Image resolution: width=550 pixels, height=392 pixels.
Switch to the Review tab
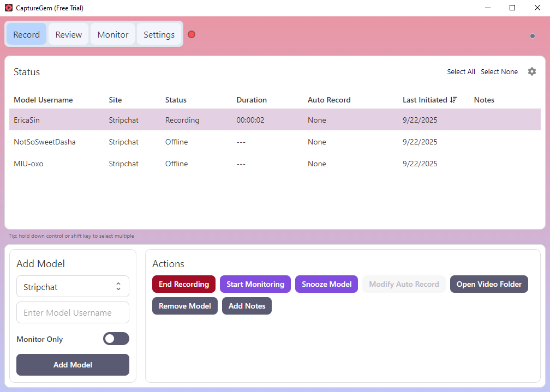69,34
